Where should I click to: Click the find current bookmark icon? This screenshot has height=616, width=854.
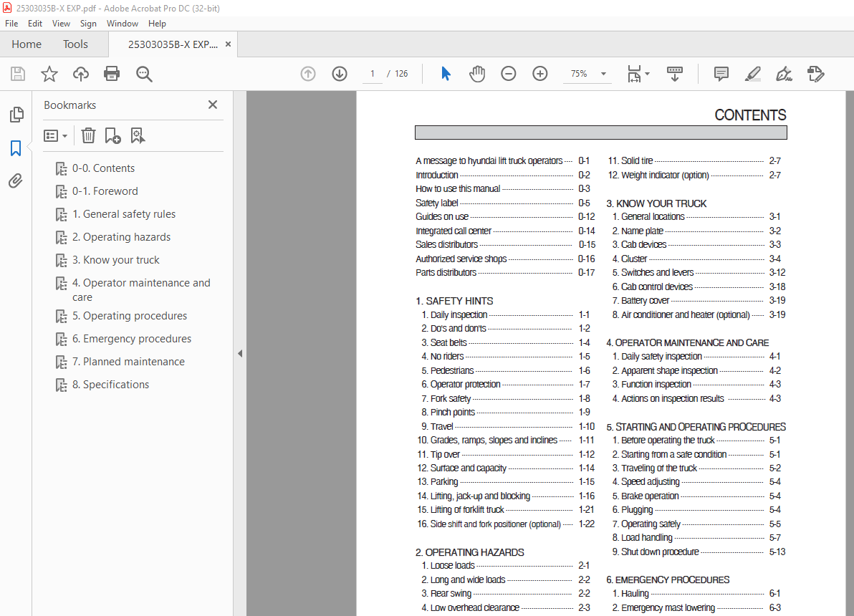138,135
